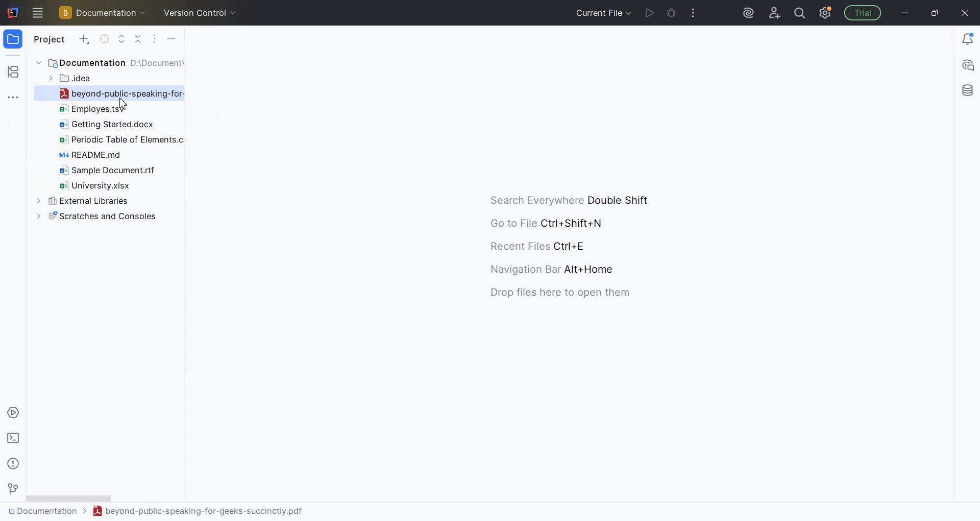Viewport: 980px width, 521px height.
Task: Collapse all items in Project panel
Action: click(x=138, y=39)
